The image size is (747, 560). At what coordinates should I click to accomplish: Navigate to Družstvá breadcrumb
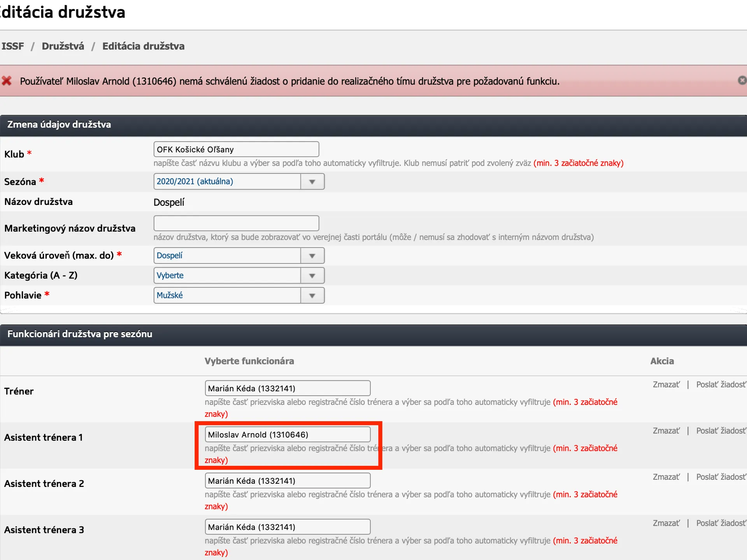tap(63, 46)
